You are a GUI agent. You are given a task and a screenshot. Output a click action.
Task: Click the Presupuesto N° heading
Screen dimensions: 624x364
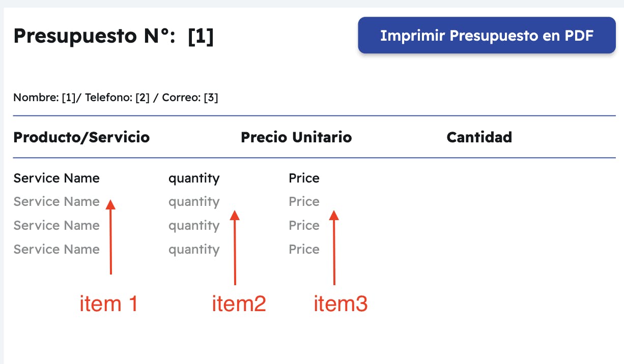coord(113,36)
